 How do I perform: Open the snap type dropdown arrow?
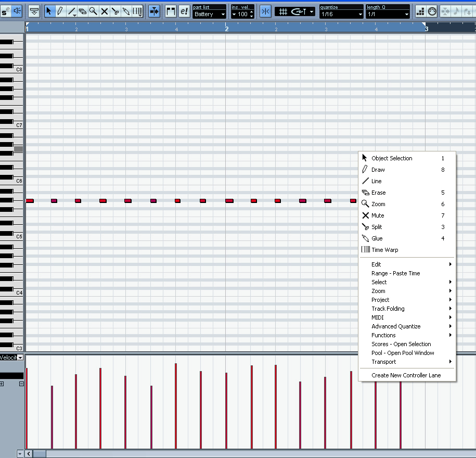[x=312, y=12]
